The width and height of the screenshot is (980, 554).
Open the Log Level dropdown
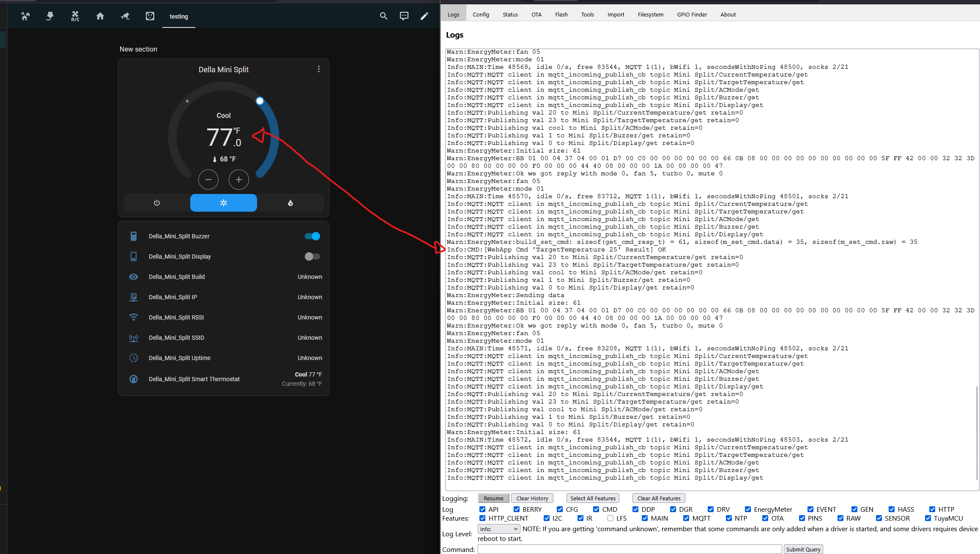(x=498, y=529)
